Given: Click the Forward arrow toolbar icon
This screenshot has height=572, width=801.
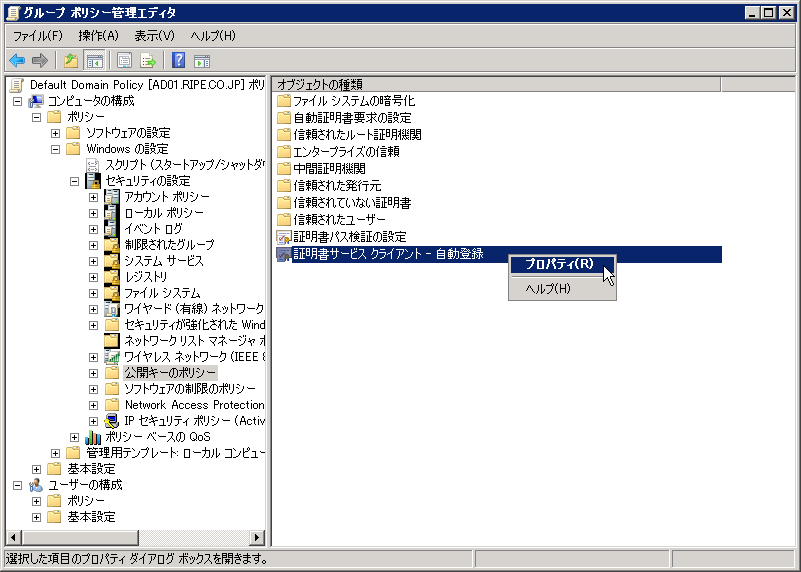Looking at the screenshot, I should point(40,60).
